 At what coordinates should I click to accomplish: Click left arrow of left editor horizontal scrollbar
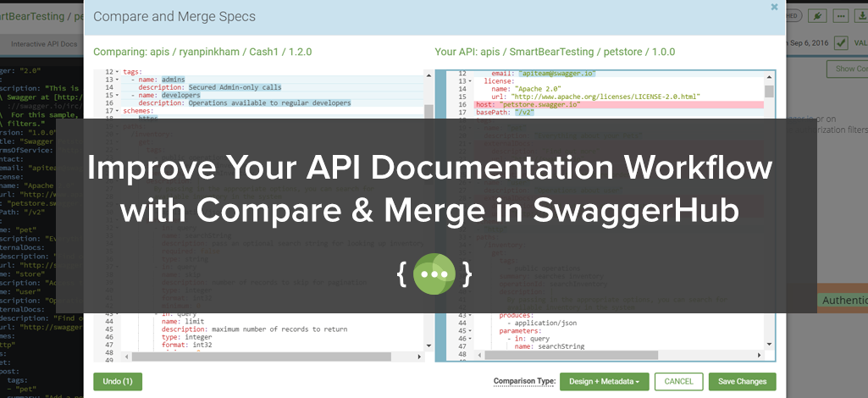point(127,357)
